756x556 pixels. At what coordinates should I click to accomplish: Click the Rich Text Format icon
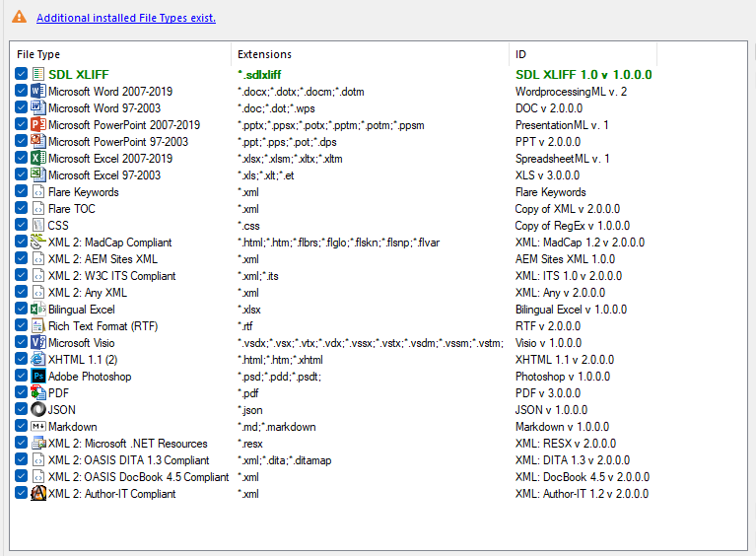click(x=38, y=325)
